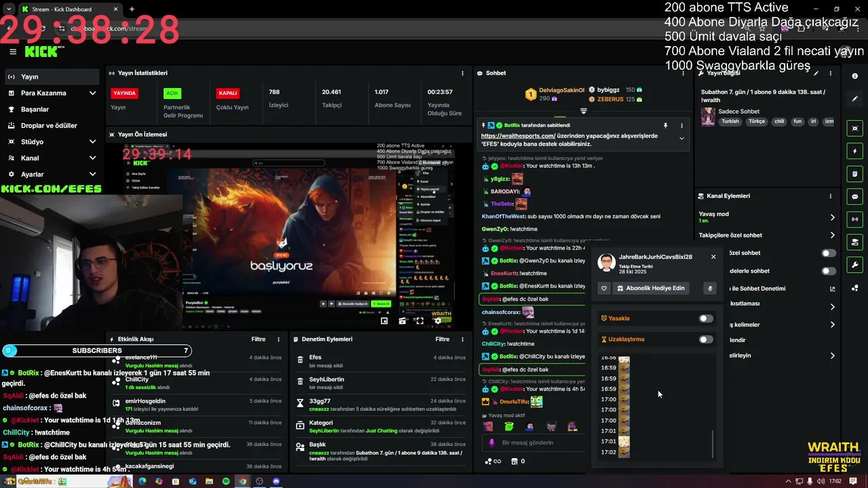Open Etkinlik Akışı three-dot menu
Viewport: 868px width, 488px height.
(278, 339)
